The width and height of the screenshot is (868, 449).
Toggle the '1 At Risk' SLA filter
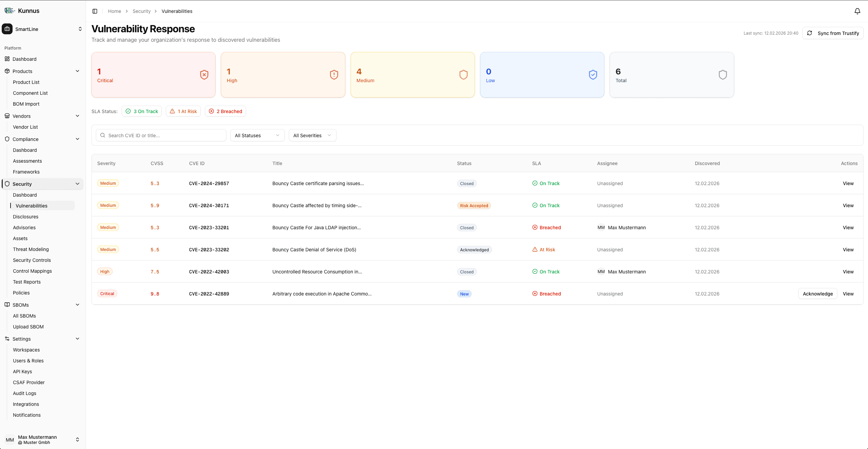tap(183, 111)
